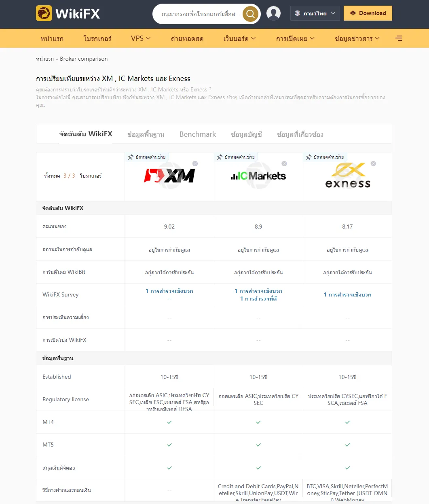Image resolution: width=429 pixels, height=504 pixels.
Task: Click XM's regulatory license cell
Action: coord(169,400)
